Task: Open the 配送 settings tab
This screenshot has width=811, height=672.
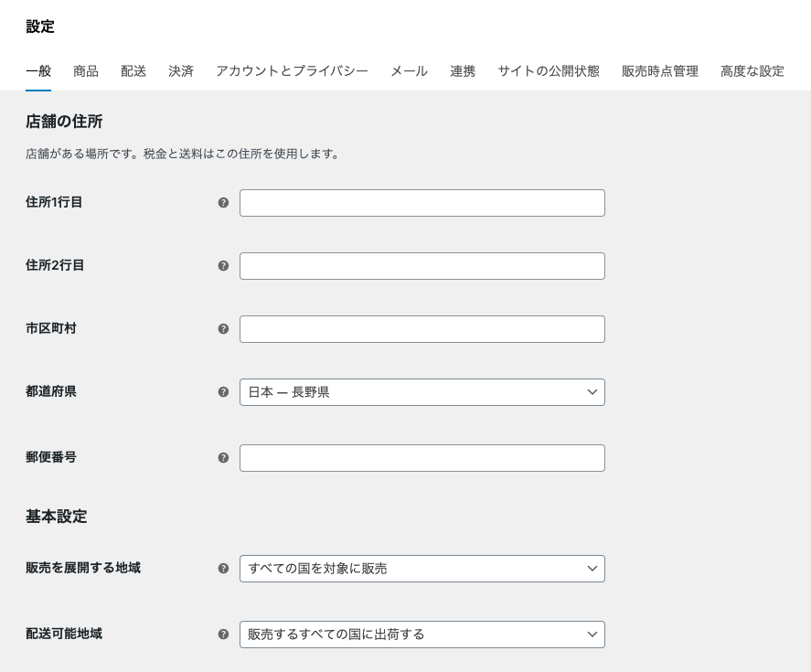Action: (133, 71)
